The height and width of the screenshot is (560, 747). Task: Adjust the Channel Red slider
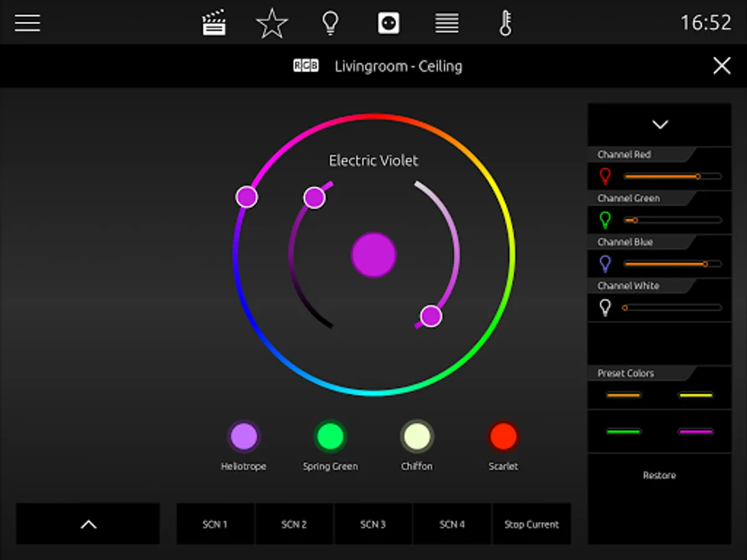672,177
